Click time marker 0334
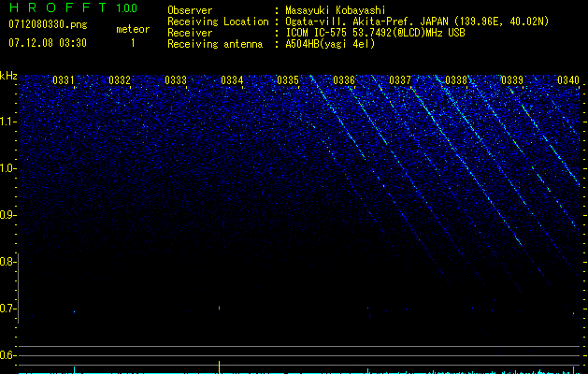Viewport: 588px width, 374px height. coord(232,80)
